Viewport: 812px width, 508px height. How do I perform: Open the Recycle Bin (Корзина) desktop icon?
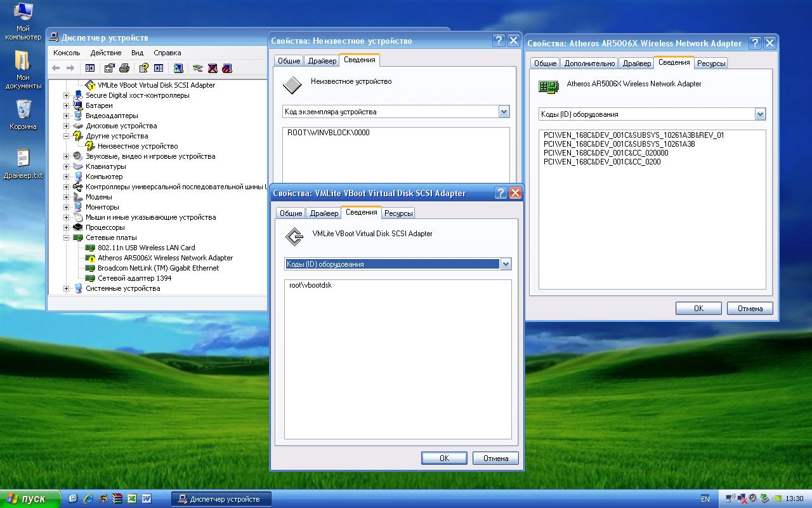click(x=23, y=114)
